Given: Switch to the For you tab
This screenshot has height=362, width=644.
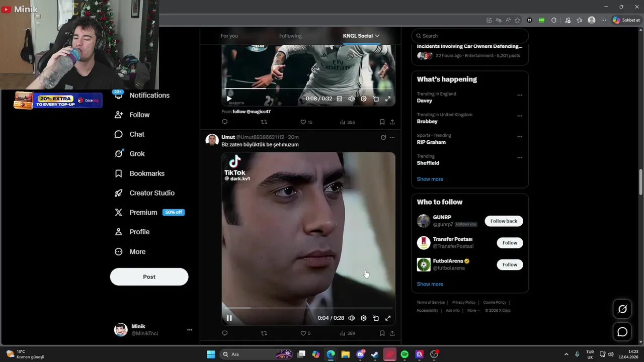Looking at the screenshot, I should pos(229,36).
